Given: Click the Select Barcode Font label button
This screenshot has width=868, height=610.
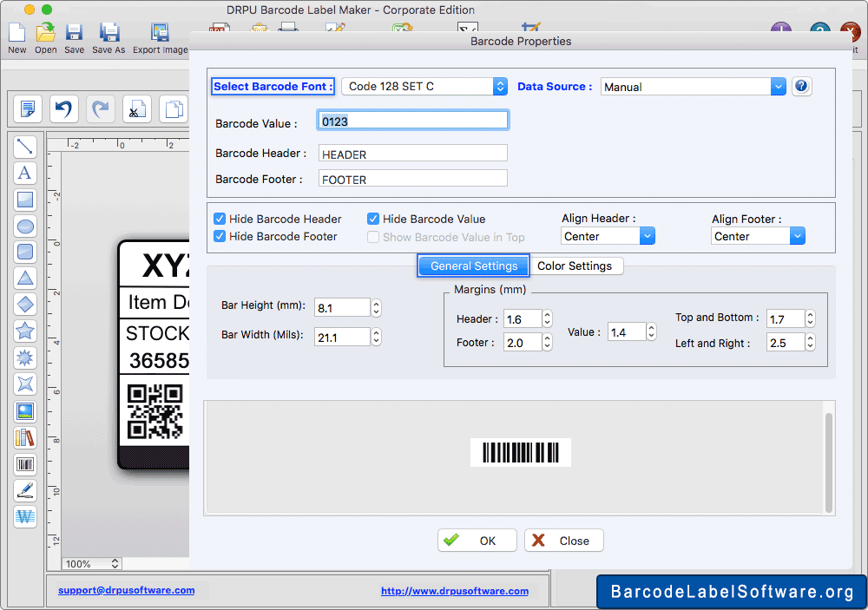Looking at the screenshot, I should (x=273, y=87).
